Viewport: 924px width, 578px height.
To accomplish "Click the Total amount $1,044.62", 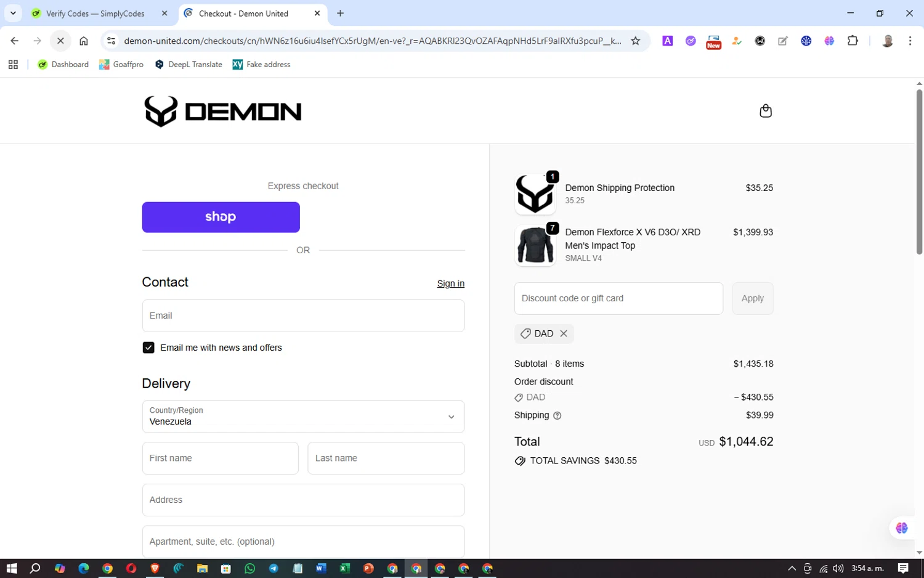I will (746, 441).
